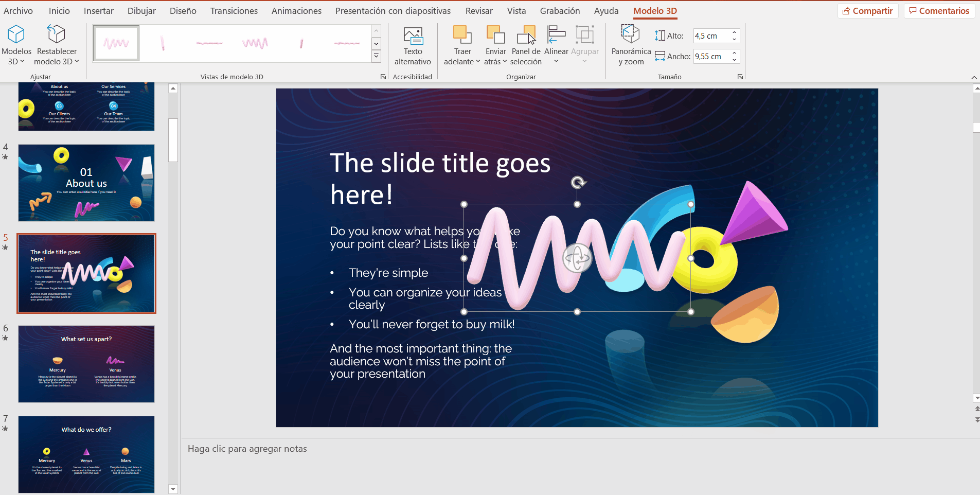Click the Alto height input field
The width and height of the screenshot is (980, 495).
click(711, 36)
